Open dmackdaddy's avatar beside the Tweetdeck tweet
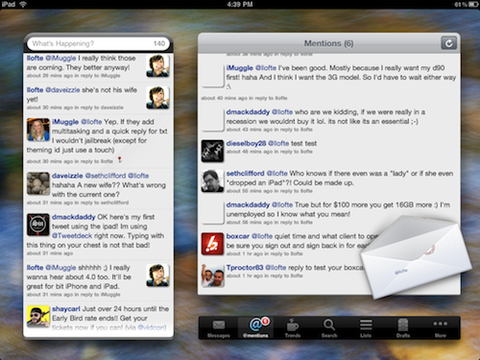480x360 pixels. 38,224
